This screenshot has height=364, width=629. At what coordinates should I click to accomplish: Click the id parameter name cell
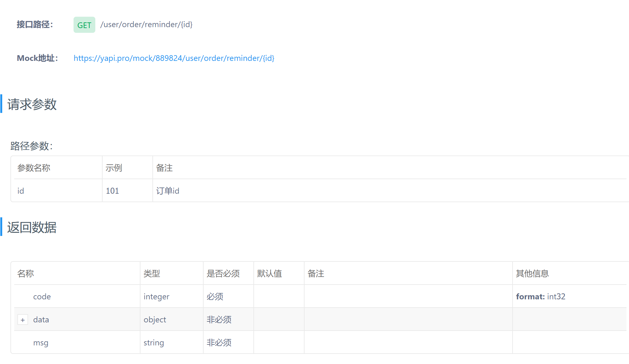[x=21, y=191]
